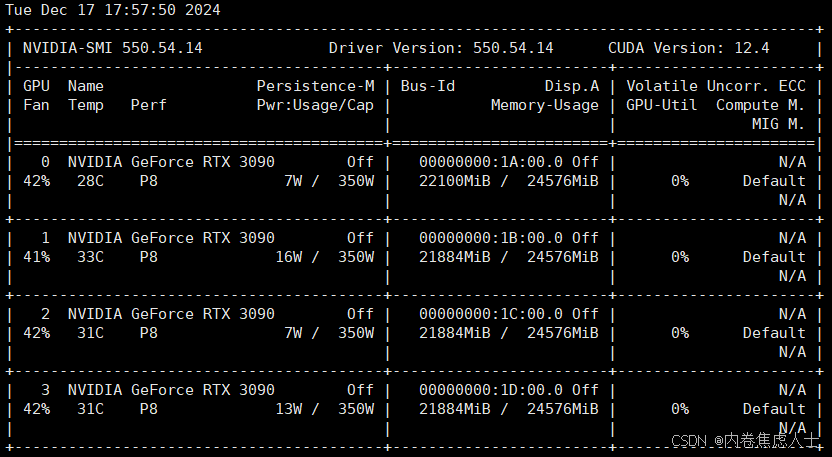Select CUDA Version: 12.4
Screen dimensions: 832x457
pos(689,48)
